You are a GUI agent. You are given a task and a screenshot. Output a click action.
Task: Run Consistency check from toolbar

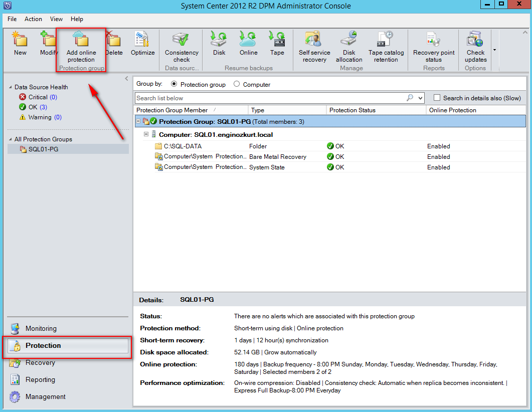click(181, 39)
